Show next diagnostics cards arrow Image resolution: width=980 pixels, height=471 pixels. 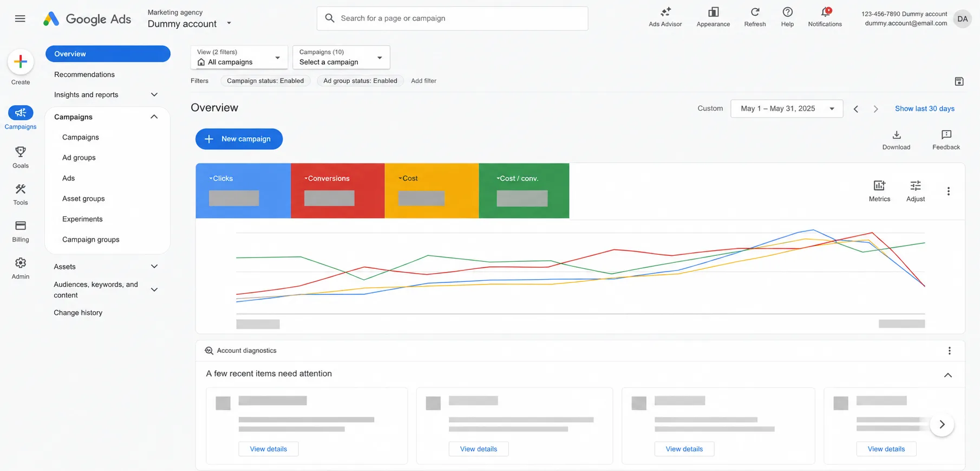[942, 424]
